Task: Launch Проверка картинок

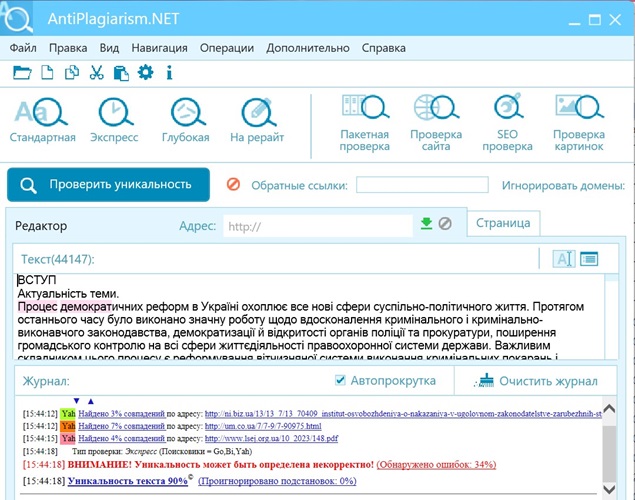Action: tap(579, 123)
